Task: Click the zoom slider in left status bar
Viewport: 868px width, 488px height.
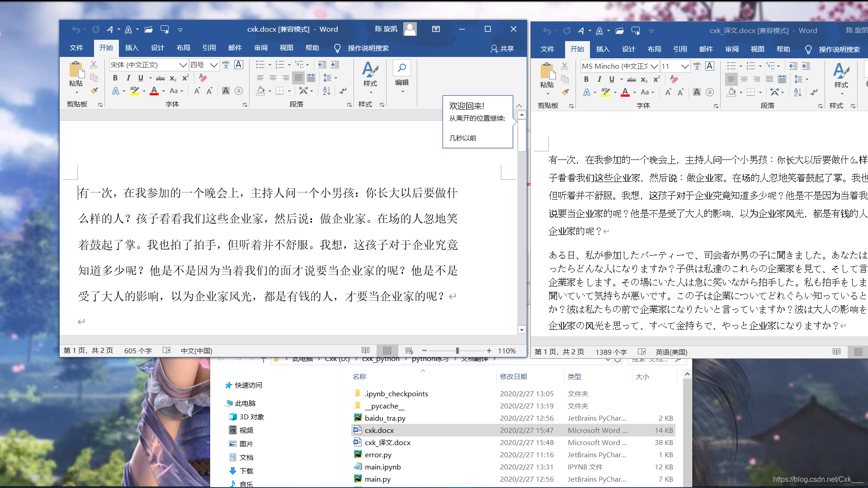Action: pos(458,351)
